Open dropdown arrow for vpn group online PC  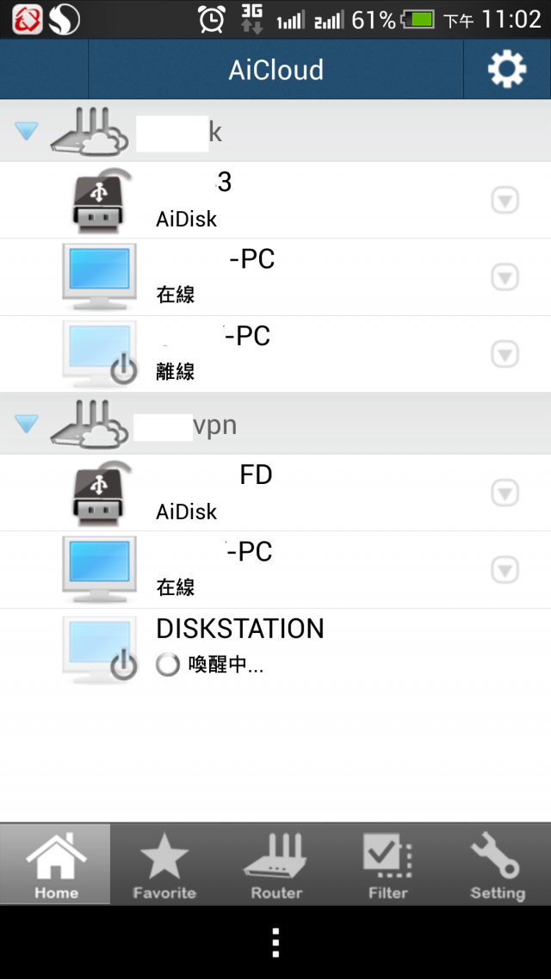tap(505, 570)
